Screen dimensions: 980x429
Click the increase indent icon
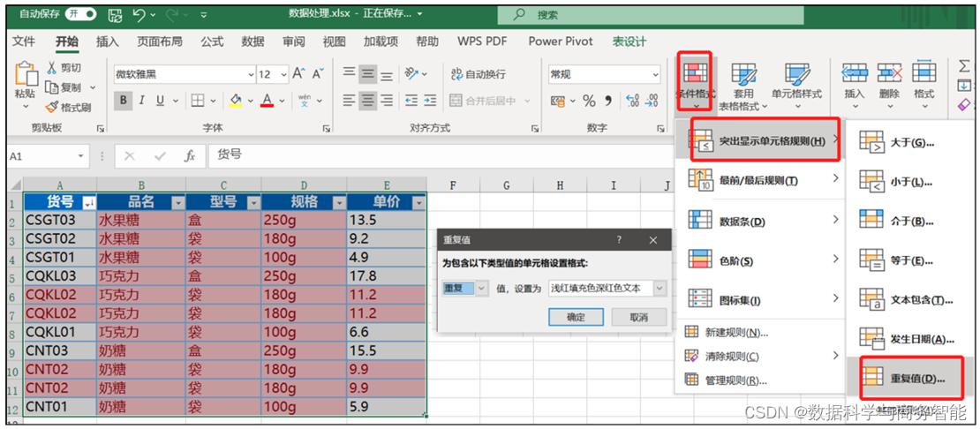[430, 100]
